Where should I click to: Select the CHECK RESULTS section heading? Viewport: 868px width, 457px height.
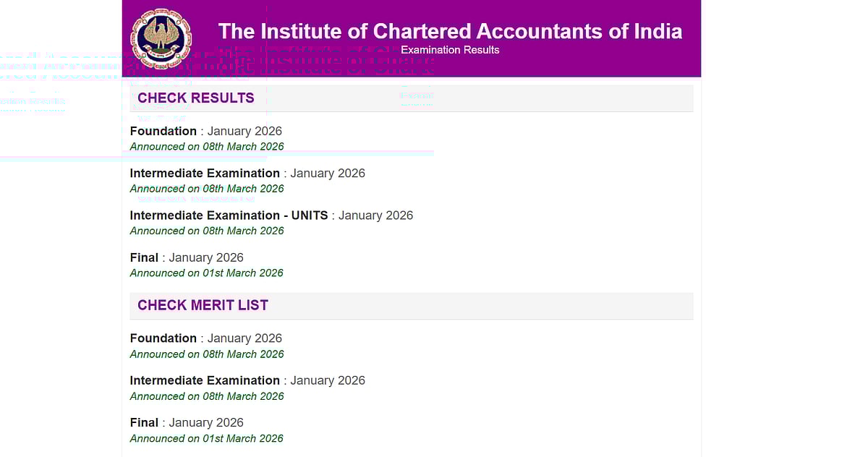[x=196, y=98]
